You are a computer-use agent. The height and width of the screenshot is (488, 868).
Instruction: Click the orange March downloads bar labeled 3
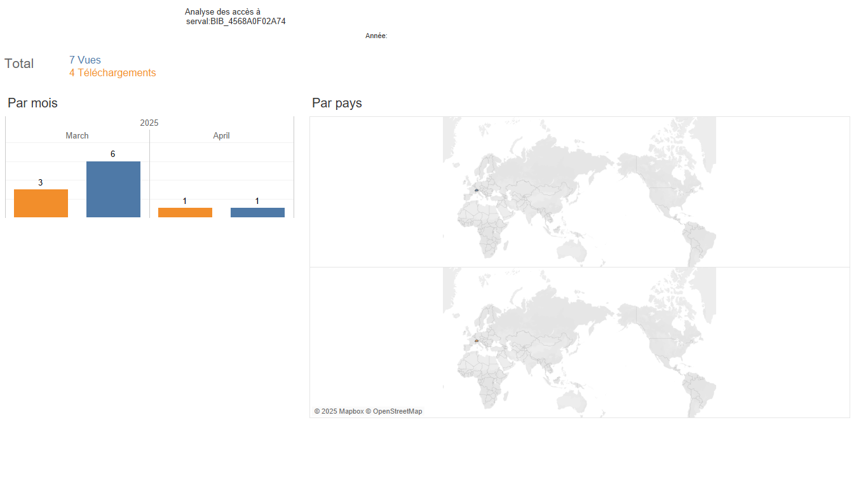pos(41,203)
